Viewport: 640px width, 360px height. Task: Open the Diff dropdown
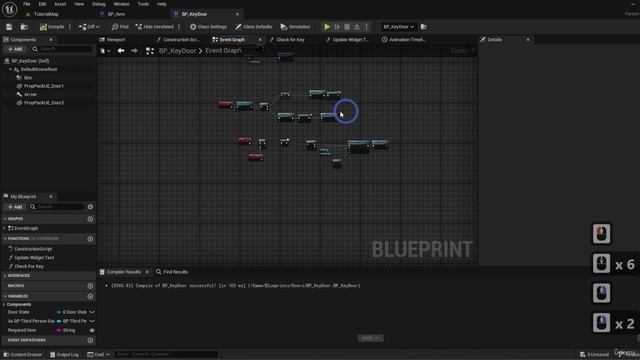tap(89, 27)
